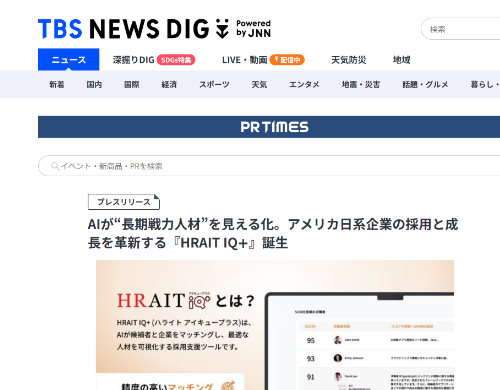Go to 地震・災害 category
Screen dimensions: 500x390
click(x=361, y=85)
